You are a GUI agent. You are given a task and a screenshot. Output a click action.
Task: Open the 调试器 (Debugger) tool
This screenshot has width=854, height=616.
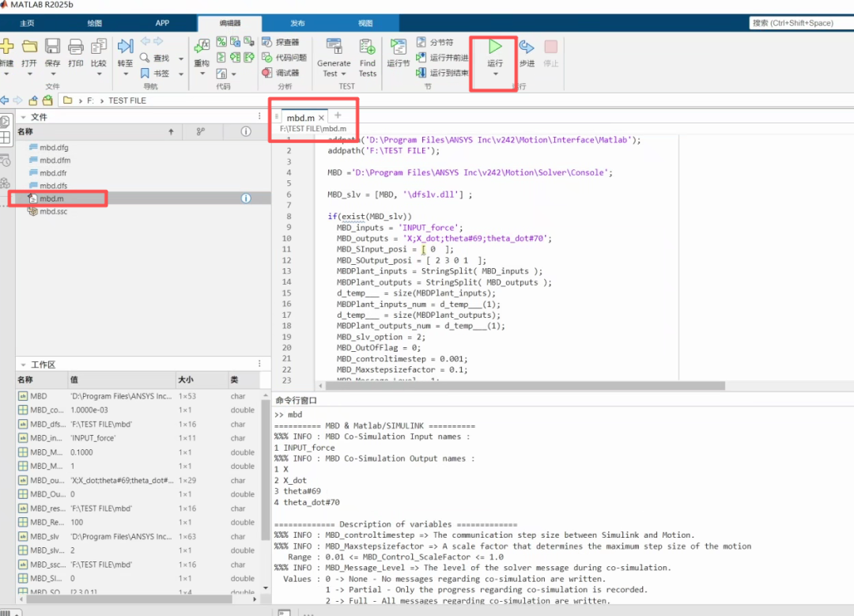(281, 73)
